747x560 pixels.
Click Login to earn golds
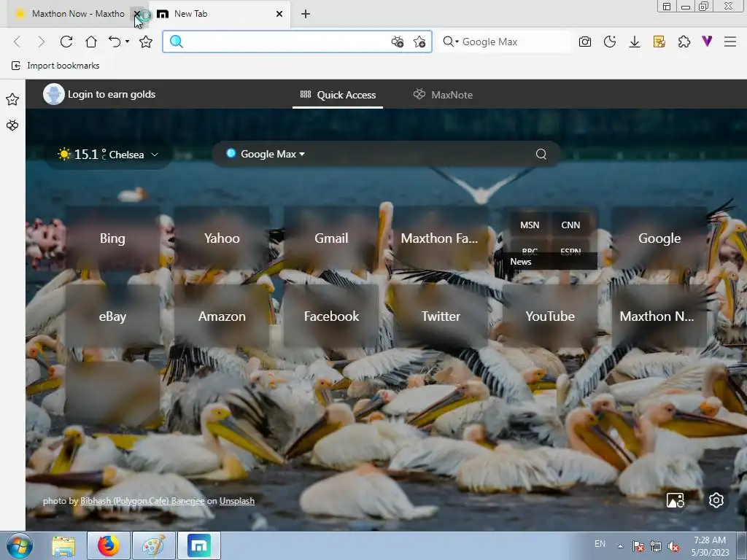pos(112,94)
